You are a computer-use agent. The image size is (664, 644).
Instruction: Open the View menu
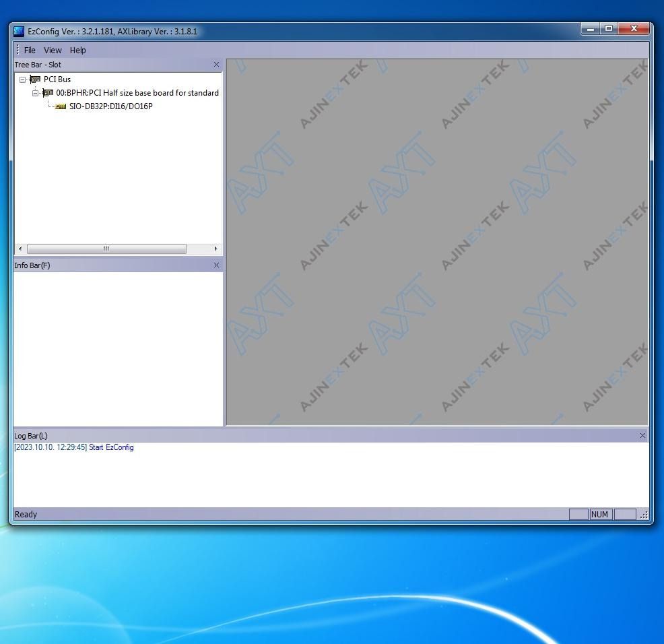(53, 51)
